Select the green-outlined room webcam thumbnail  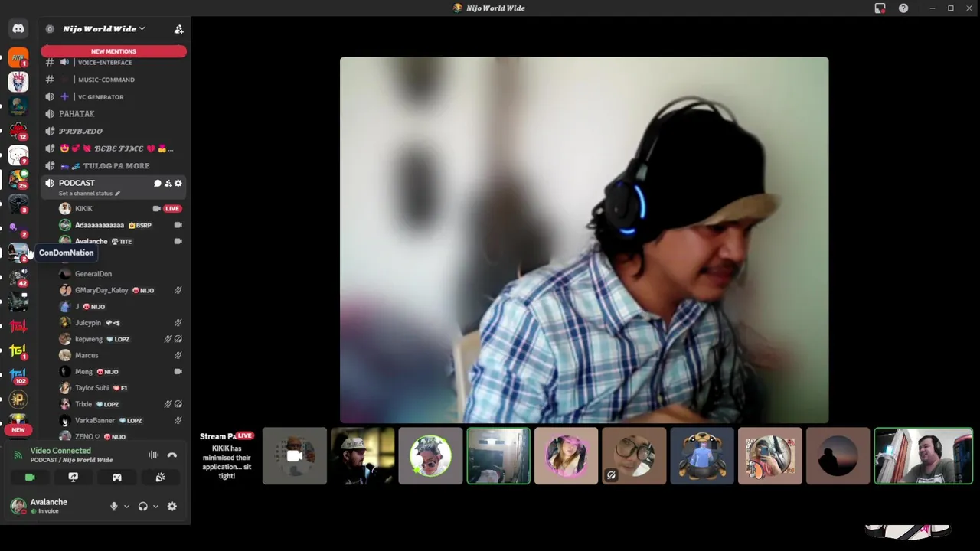point(498,456)
